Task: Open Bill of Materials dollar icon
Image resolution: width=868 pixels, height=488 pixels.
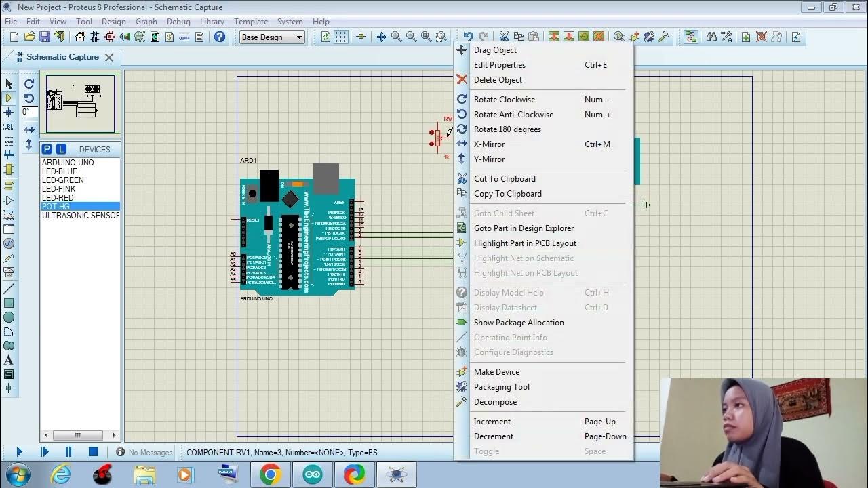Action: (x=170, y=37)
